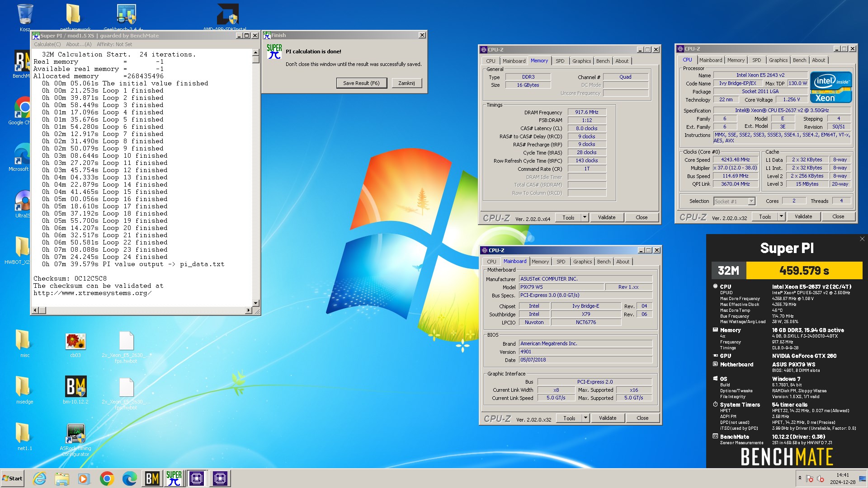Click Save Result (F6) button

[x=361, y=83]
